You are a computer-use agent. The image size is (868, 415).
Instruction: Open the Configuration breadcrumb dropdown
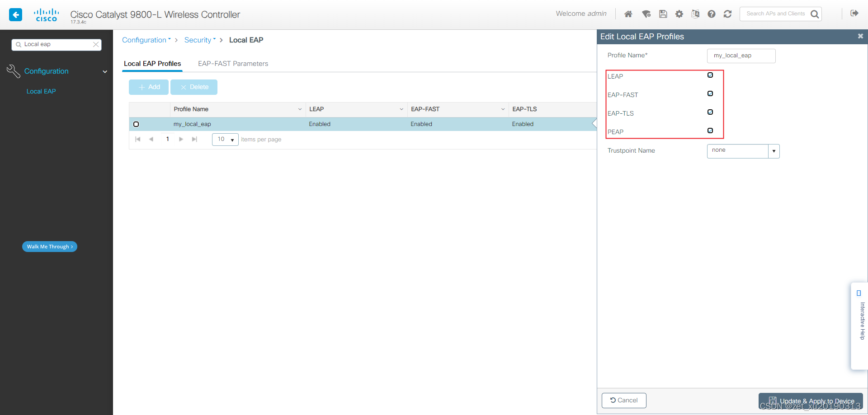click(146, 40)
